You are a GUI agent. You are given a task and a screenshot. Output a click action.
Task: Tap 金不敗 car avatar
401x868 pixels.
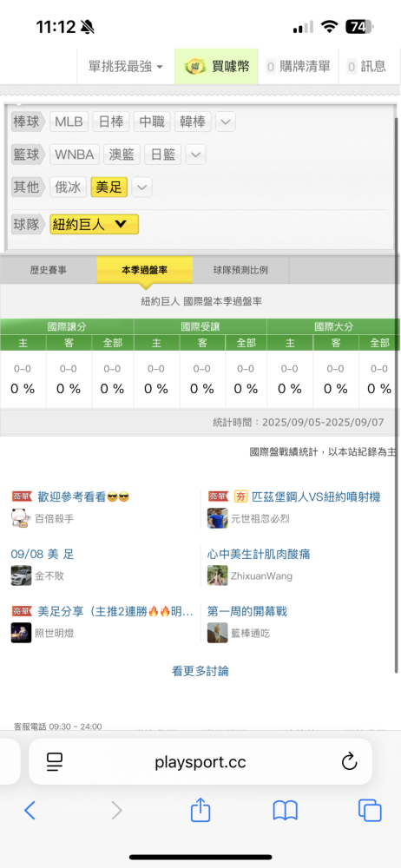21,575
